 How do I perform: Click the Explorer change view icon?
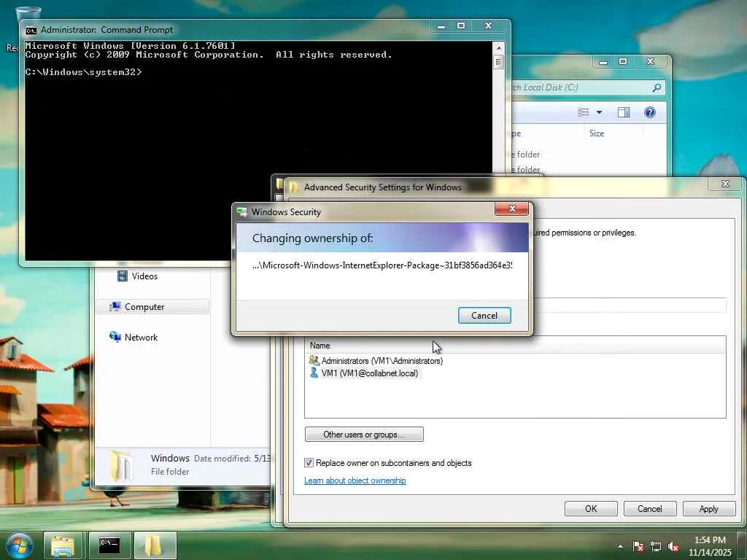click(583, 112)
